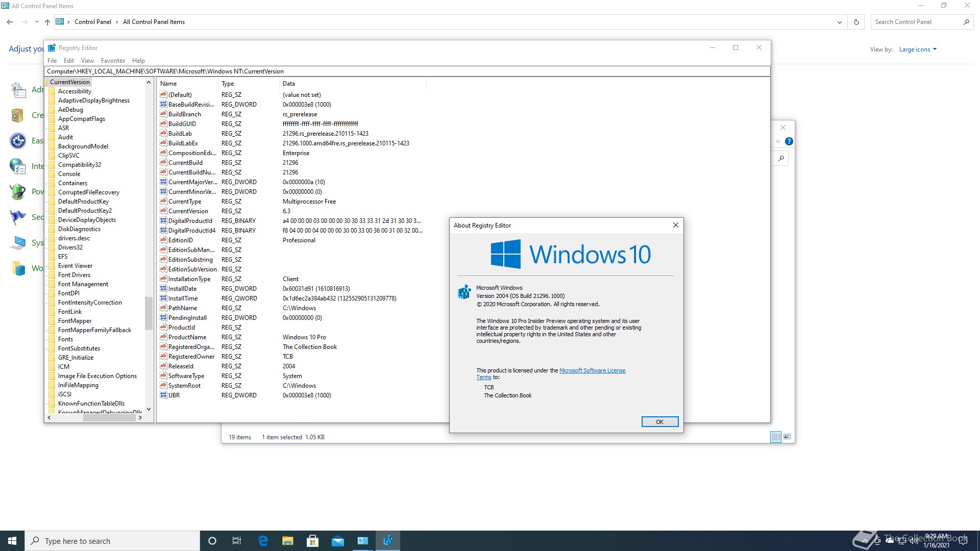Select the RegisteredOwner registry value
This screenshot has width=980, height=551.
[x=191, y=357]
